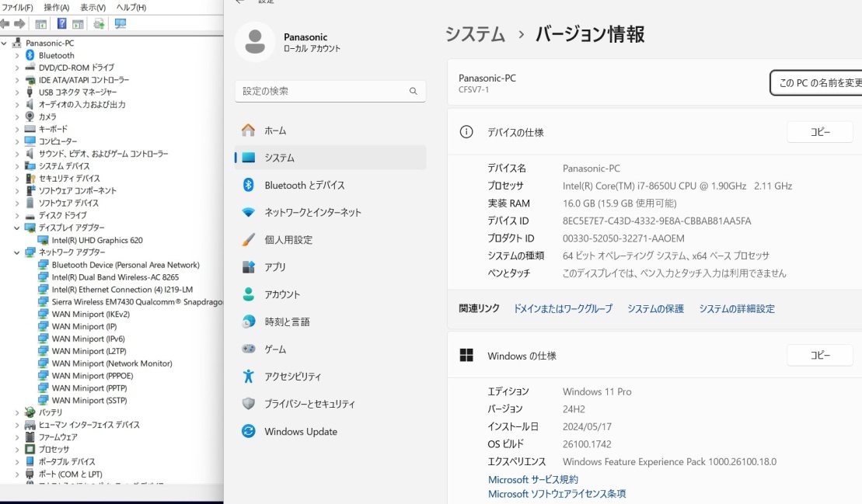
Task: Expand the Bluetooth device category
Action: pyautogui.click(x=17, y=55)
